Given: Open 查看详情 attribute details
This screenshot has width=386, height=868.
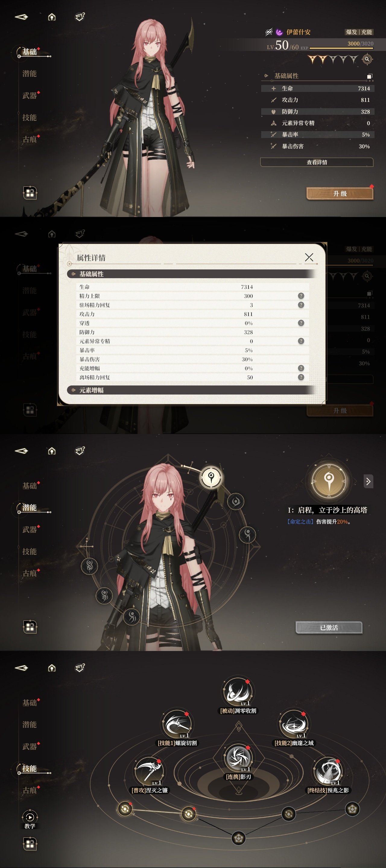Looking at the screenshot, I should [317, 162].
